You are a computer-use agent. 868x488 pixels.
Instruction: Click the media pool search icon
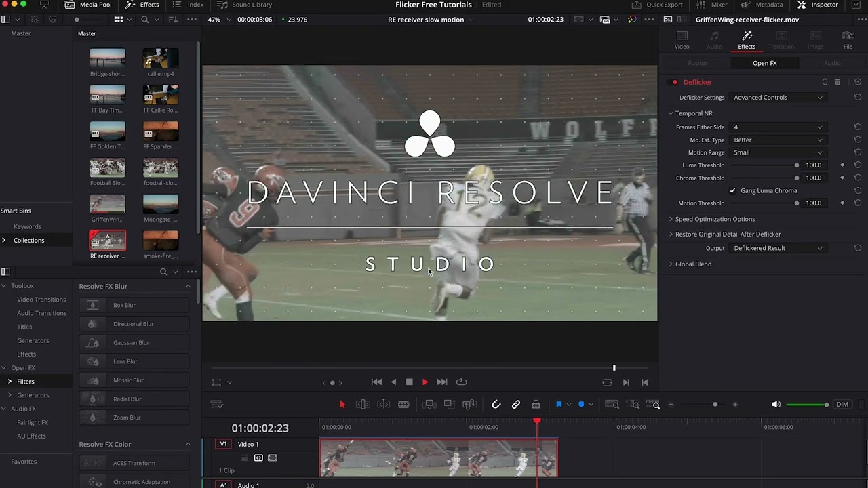click(x=144, y=20)
